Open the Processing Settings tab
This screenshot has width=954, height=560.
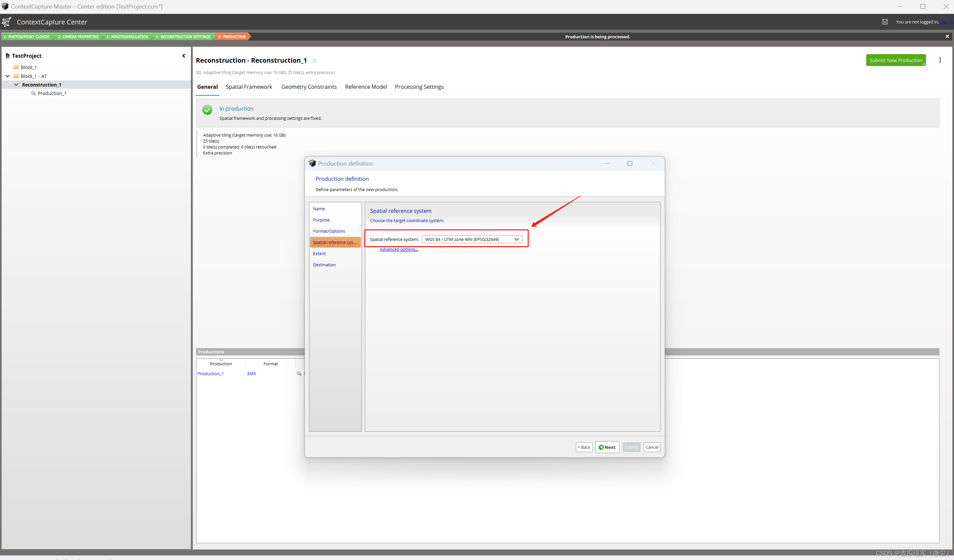tap(419, 87)
